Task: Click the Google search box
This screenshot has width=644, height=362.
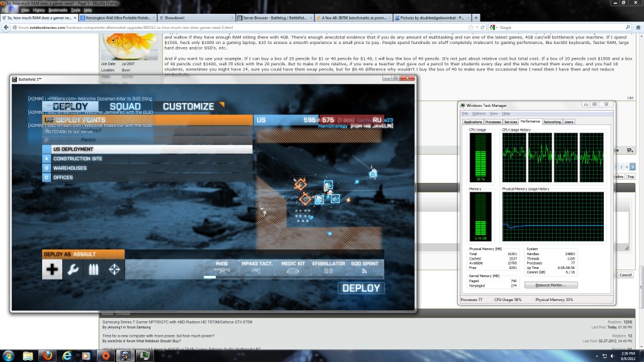Action: (560, 28)
